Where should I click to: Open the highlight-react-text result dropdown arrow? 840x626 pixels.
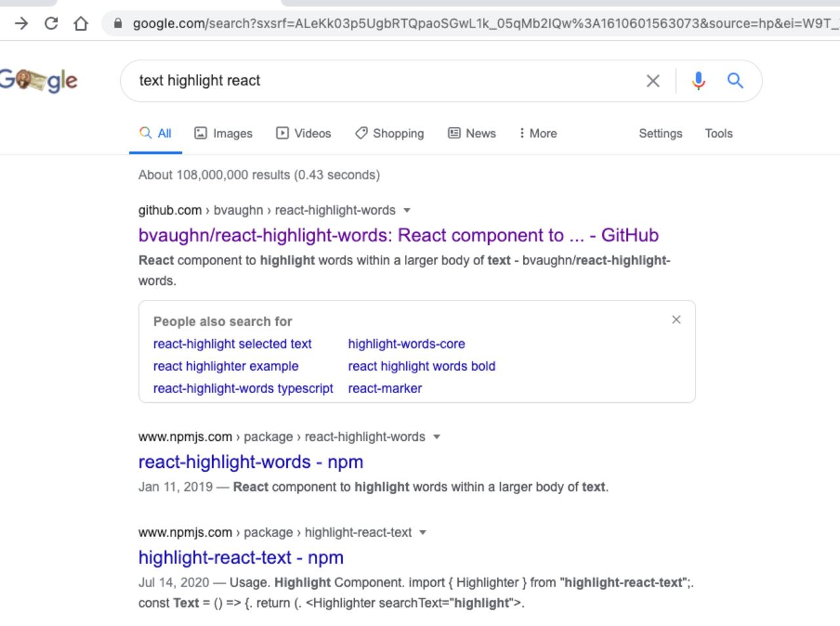pyautogui.click(x=423, y=532)
